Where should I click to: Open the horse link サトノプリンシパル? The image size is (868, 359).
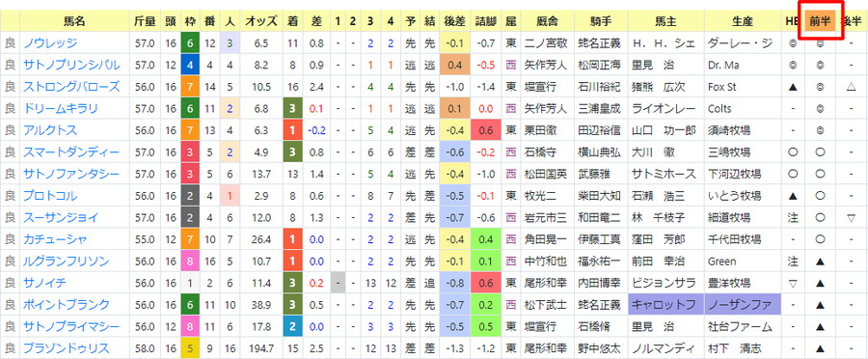click(70, 65)
